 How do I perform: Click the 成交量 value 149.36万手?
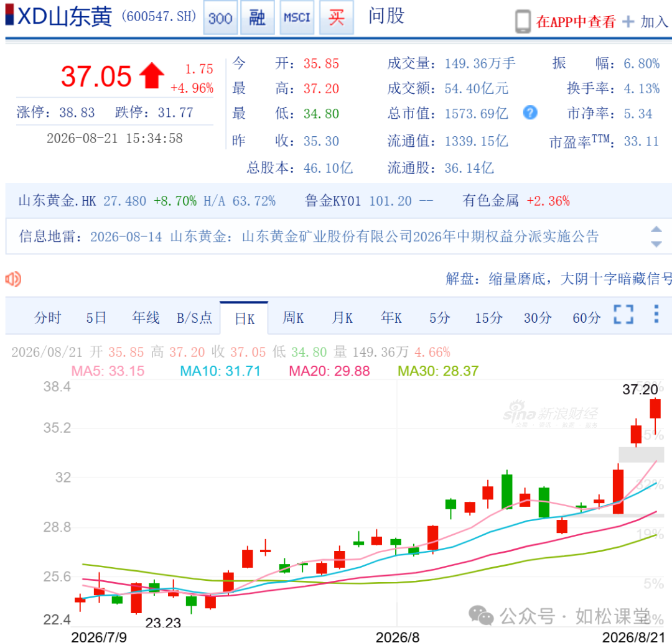click(480, 63)
